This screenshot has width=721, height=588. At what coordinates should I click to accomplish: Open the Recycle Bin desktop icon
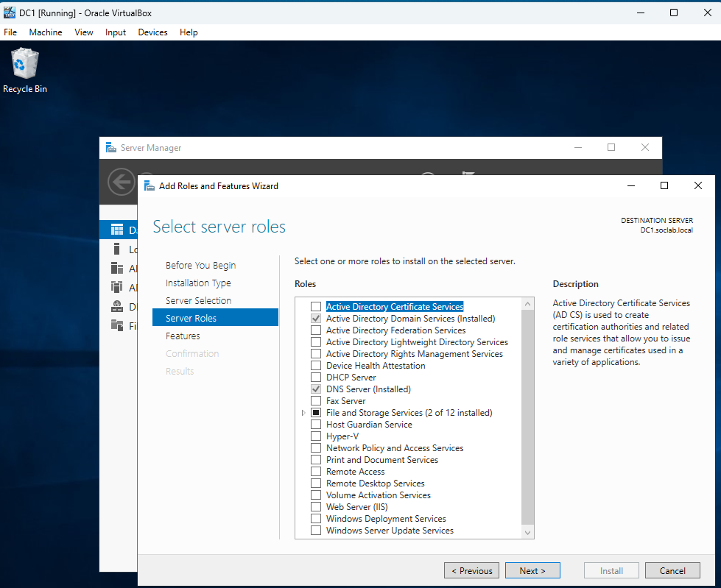click(x=25, y=71)
